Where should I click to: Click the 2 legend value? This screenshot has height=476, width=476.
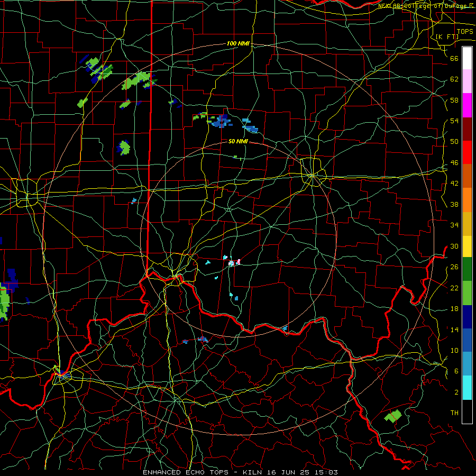click(456, 392)
